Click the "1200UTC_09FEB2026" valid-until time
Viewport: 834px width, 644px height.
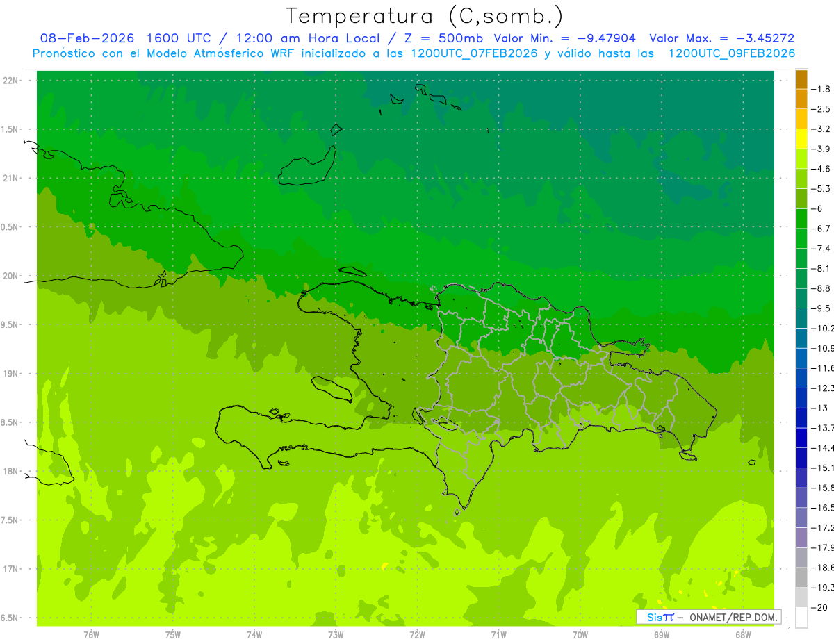click(731, 53)
